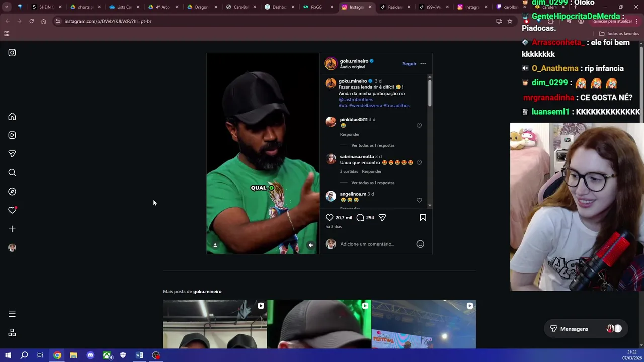The image size is (644, 362).
Task: Expand replies under sabrinasa.motta's comment
Action: [373, 183]
